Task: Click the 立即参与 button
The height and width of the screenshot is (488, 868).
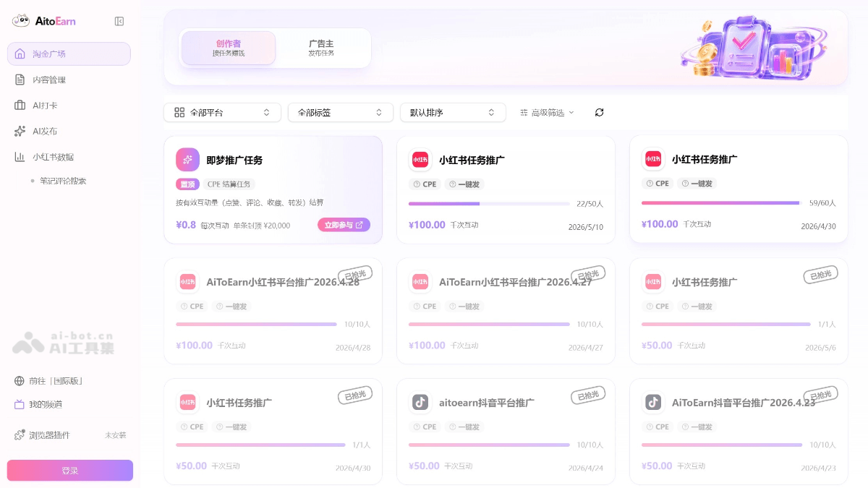Action: 344,225
